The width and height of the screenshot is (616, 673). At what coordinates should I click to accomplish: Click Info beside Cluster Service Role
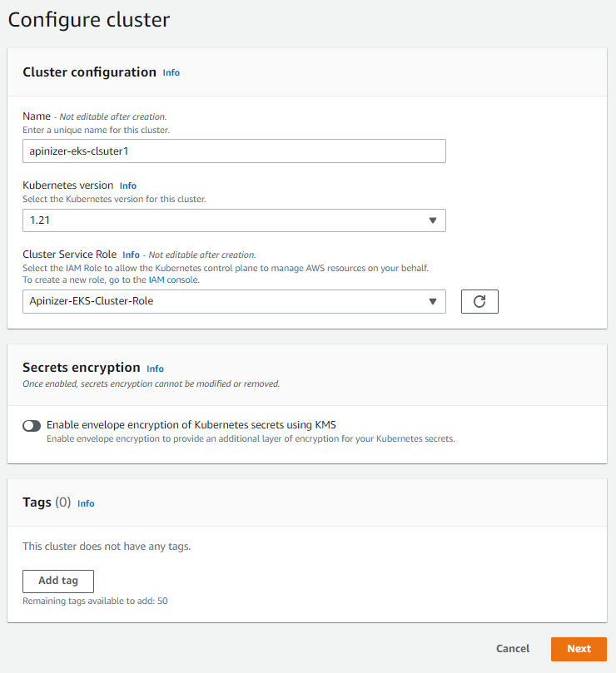pyautogui.click(x=130, y=255)
